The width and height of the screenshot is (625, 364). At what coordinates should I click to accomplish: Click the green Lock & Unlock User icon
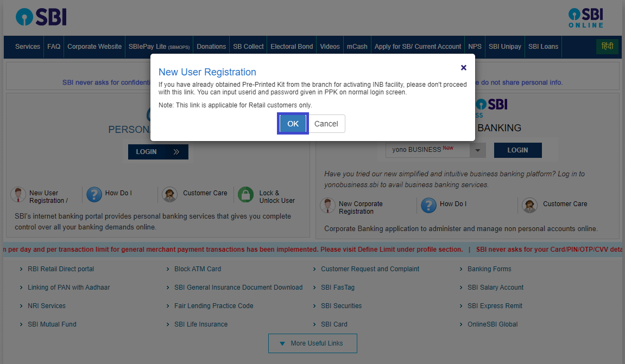(246, 195)
